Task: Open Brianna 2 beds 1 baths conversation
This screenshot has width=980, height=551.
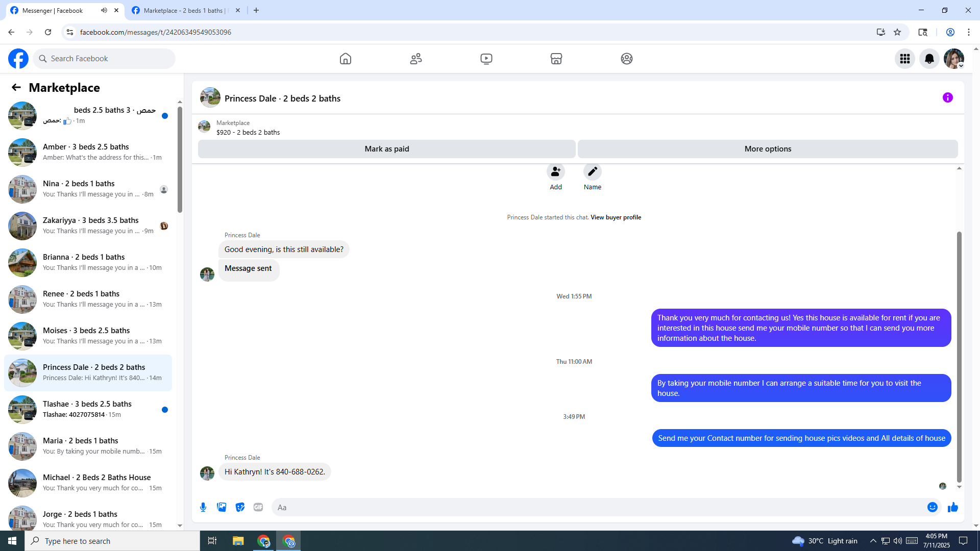Action: [x=88, y=262]
